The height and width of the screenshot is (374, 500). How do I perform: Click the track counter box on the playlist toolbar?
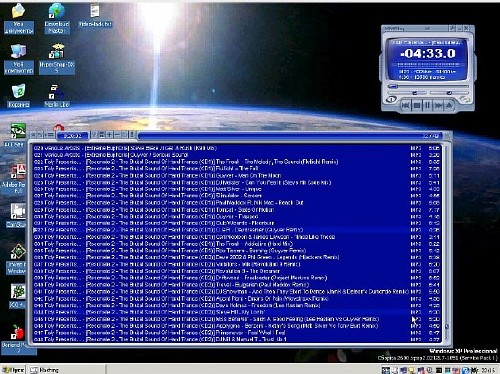(x=73, y=136)
